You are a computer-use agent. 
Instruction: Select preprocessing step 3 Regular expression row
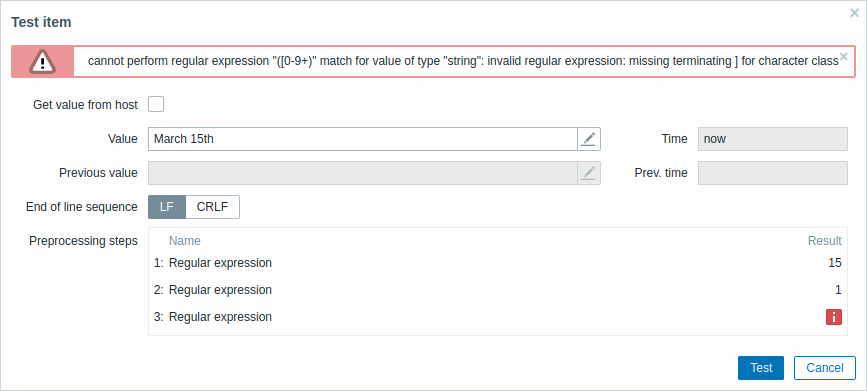point(498,317)
